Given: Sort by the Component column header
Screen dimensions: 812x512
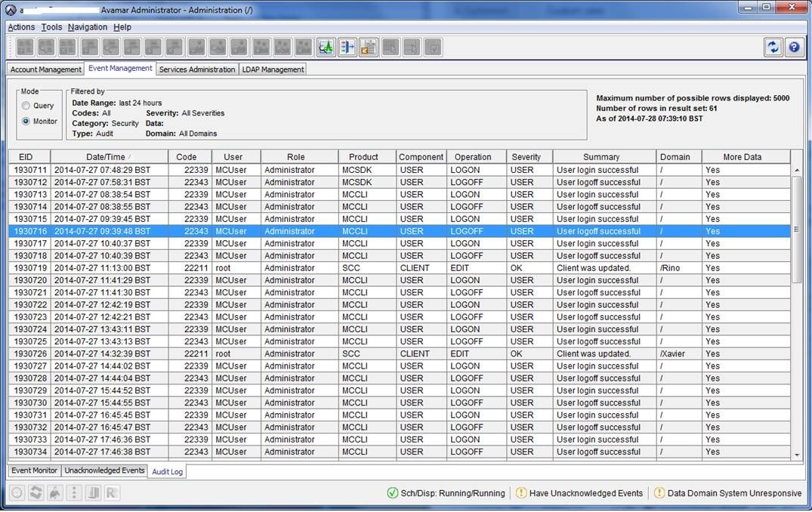Looking at the screenshot, I should pyautogui.click(x=421, y=157).
